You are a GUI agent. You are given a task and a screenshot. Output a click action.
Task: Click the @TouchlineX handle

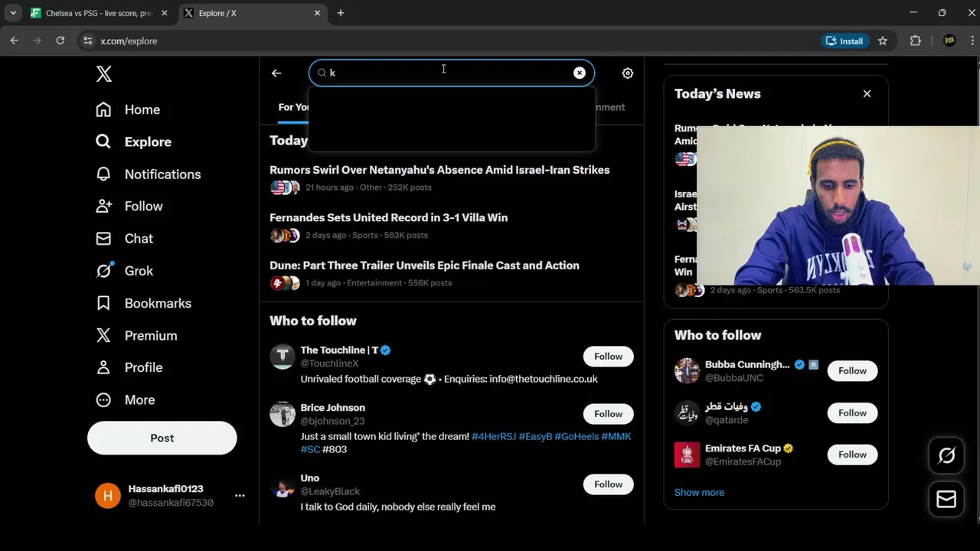[329, 364]
